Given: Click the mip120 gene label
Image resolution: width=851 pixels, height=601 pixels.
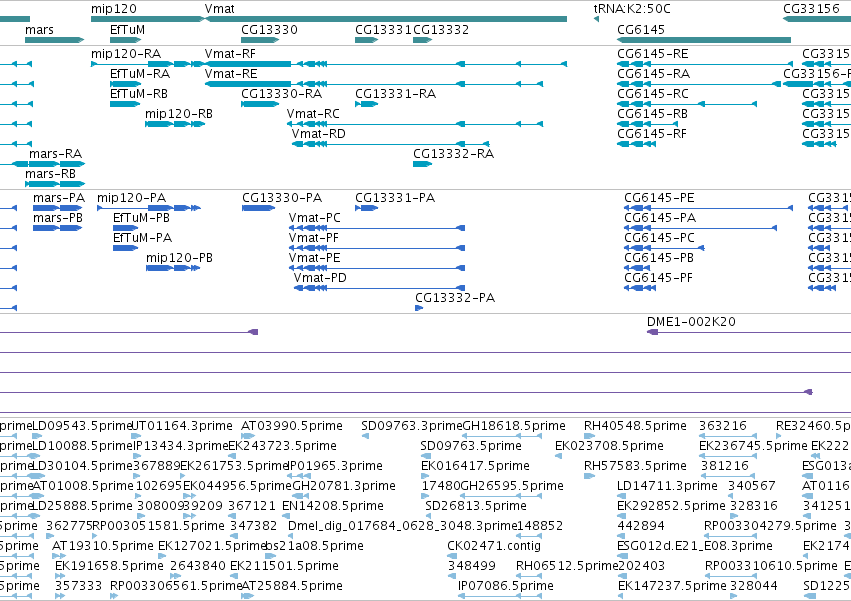Looking at the screenshot, I should tap(113, 9).
